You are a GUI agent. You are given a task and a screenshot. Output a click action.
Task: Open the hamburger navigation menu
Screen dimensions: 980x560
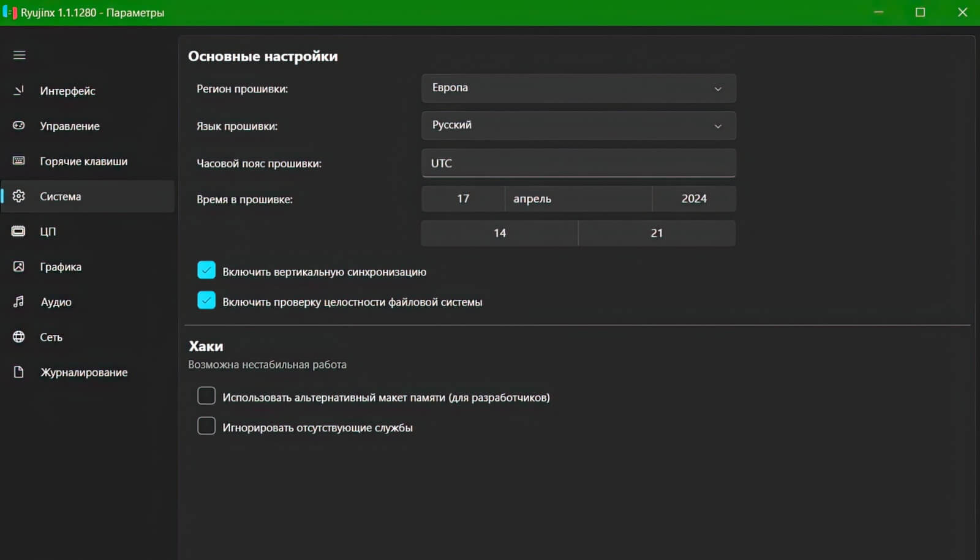pyautogui.click(x=20, y=55)
